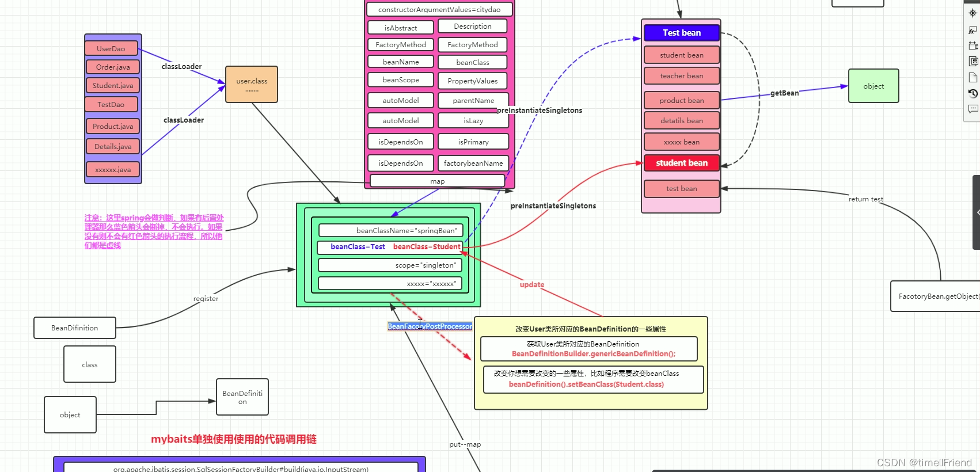
Task: Select the BeanDefinition box near object
Action: (x=242, y=397)
